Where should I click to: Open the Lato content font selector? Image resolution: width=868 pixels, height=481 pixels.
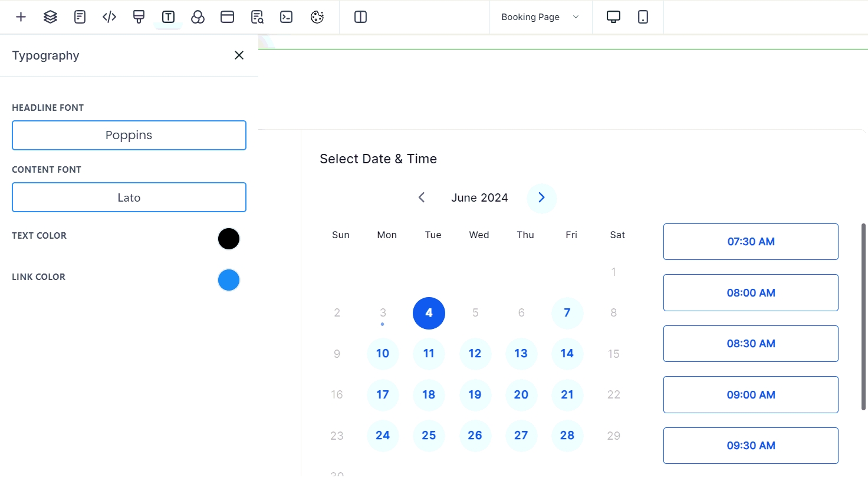click(129, 197)
